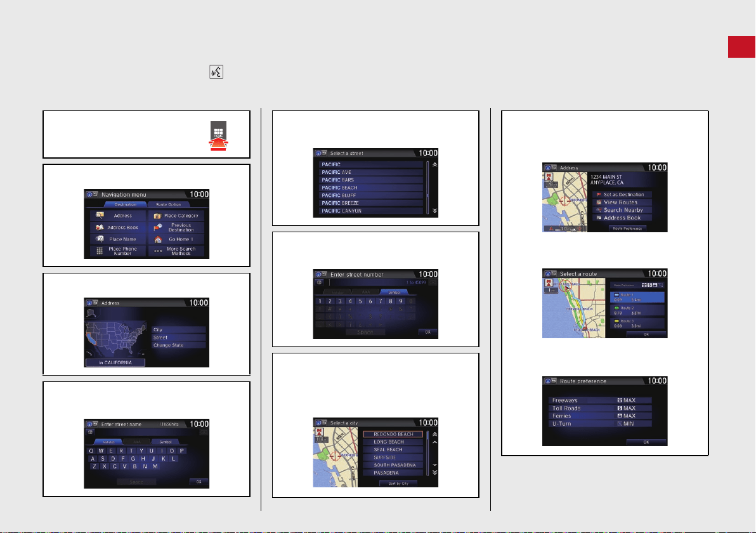This screenshot has height=533, width=756.
Task: Choose Search Nearby on Address screen
Action: pyautogui.click(x=622, y=210)
